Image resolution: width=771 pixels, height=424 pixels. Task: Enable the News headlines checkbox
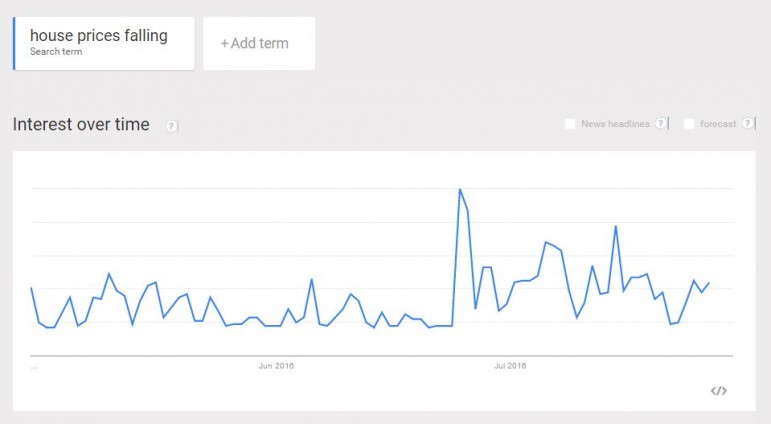570,124
